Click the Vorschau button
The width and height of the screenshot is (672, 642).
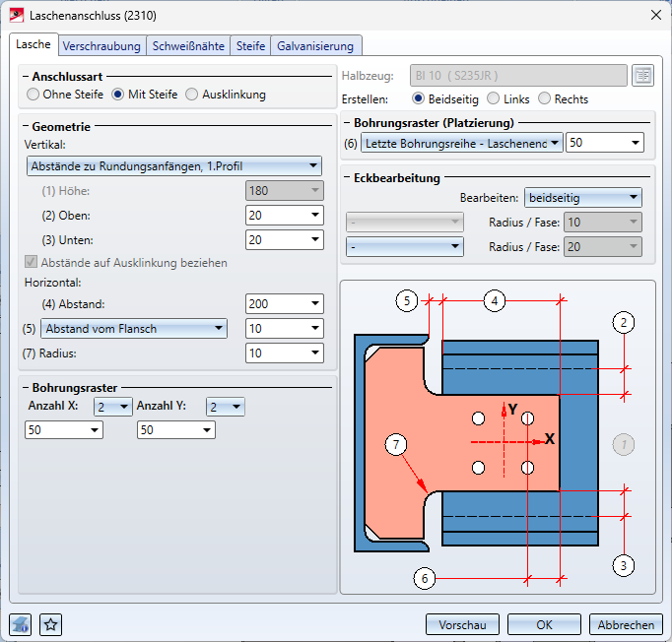click(463, 625)
